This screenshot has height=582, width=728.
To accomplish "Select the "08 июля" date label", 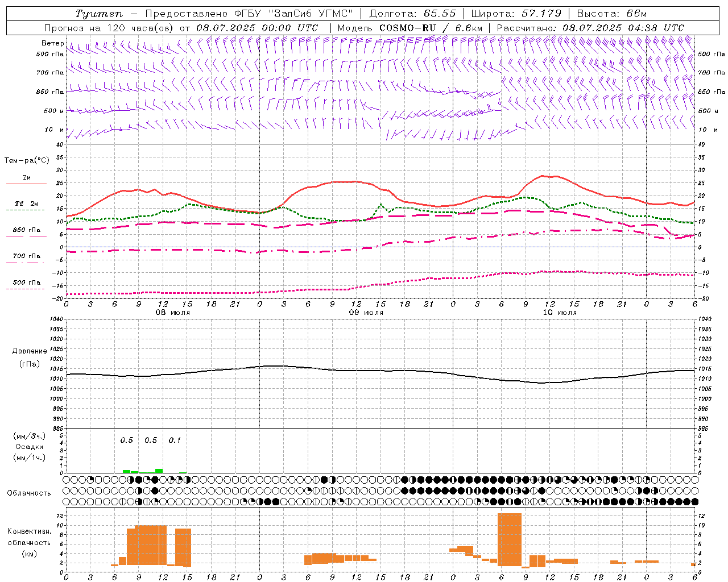I will tap(173, 313).
